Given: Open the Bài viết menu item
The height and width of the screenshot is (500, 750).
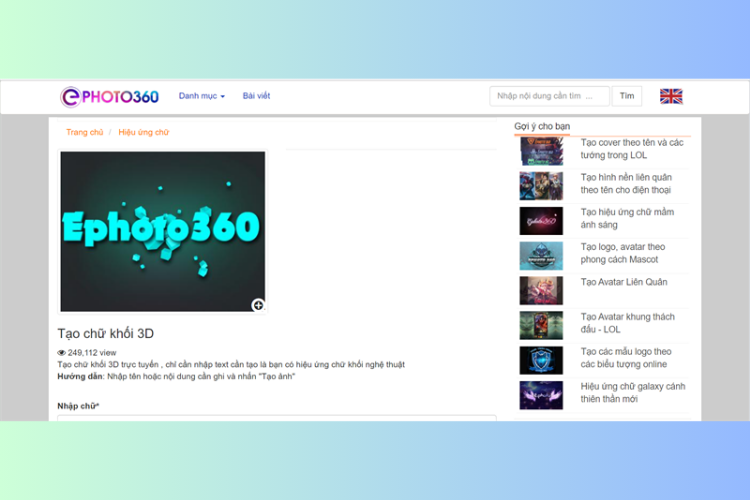Looking at the screenshot, I should click(256, 96).
